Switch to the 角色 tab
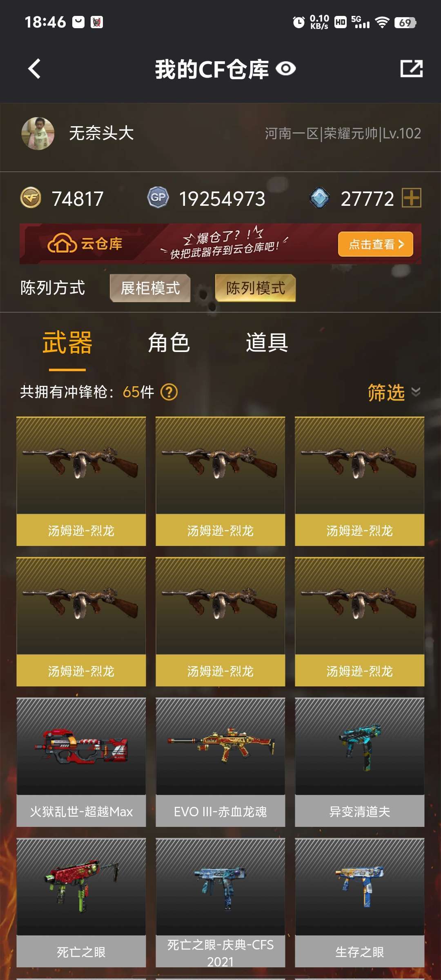Screen dimensions: 441x980 click(x=169, y=342)
